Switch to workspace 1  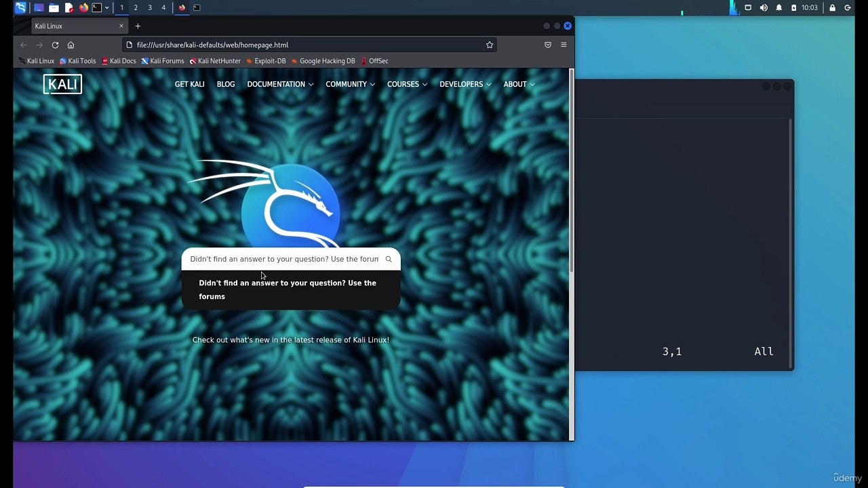121,7
